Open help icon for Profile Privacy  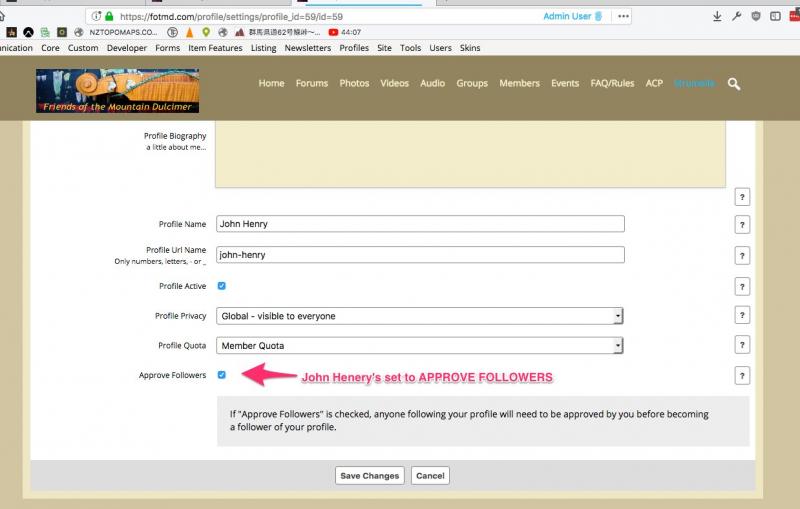[742, 316]
